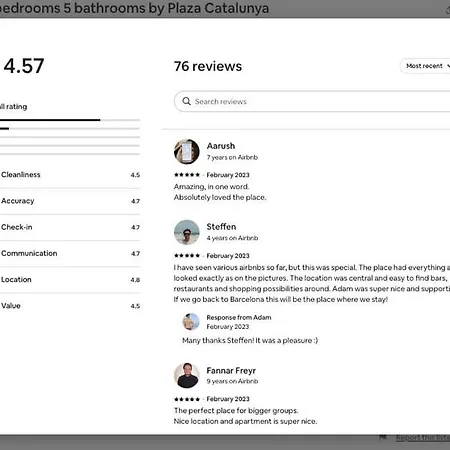Click the 5-star overall rating bar
450x450 pixels.
(70, 120)
